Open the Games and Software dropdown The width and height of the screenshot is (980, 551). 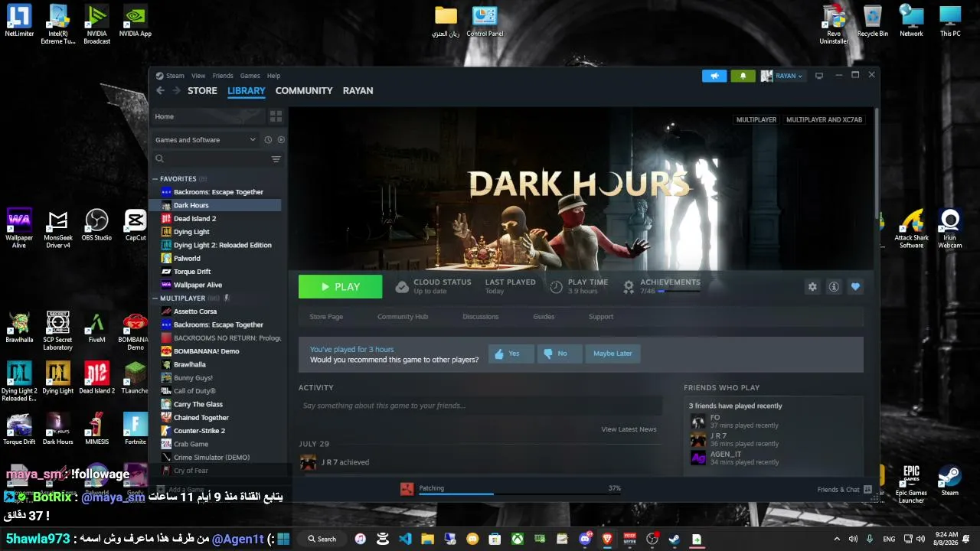click(x=205, y=140)
